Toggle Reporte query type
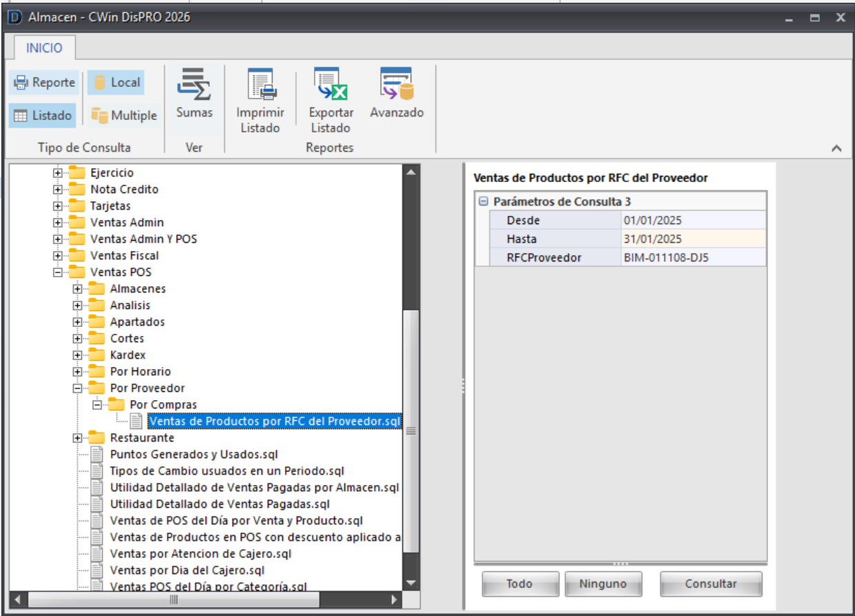The width and height of the screenshot is (855, 616). (44, 83)
